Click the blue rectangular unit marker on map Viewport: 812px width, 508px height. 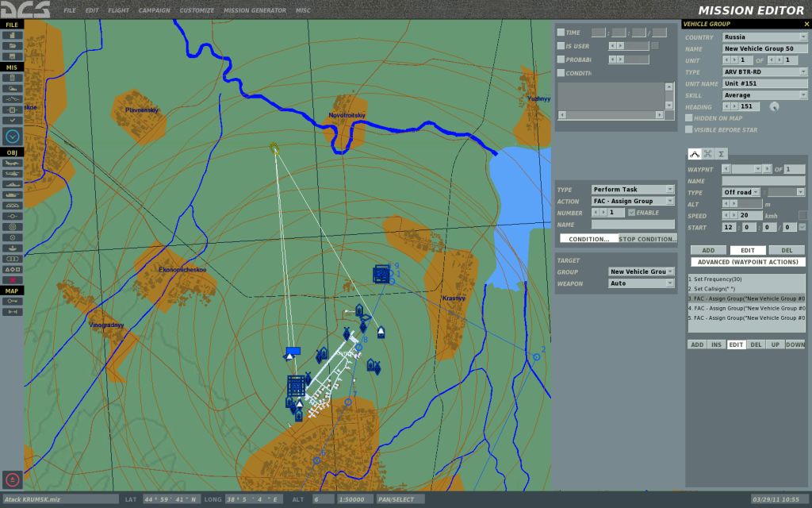click(x=293, y=351)
